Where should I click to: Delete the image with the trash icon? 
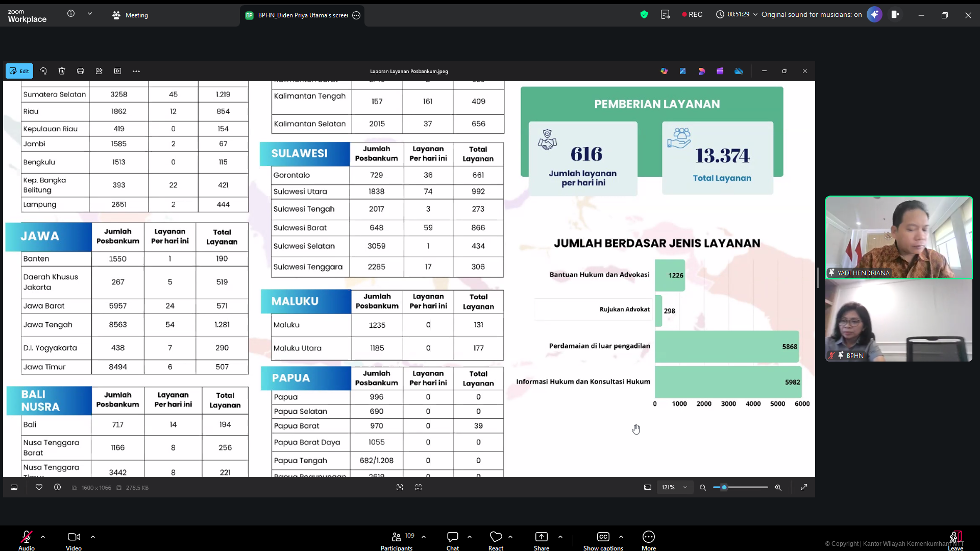pyautogui.click(x=62, y=71)
